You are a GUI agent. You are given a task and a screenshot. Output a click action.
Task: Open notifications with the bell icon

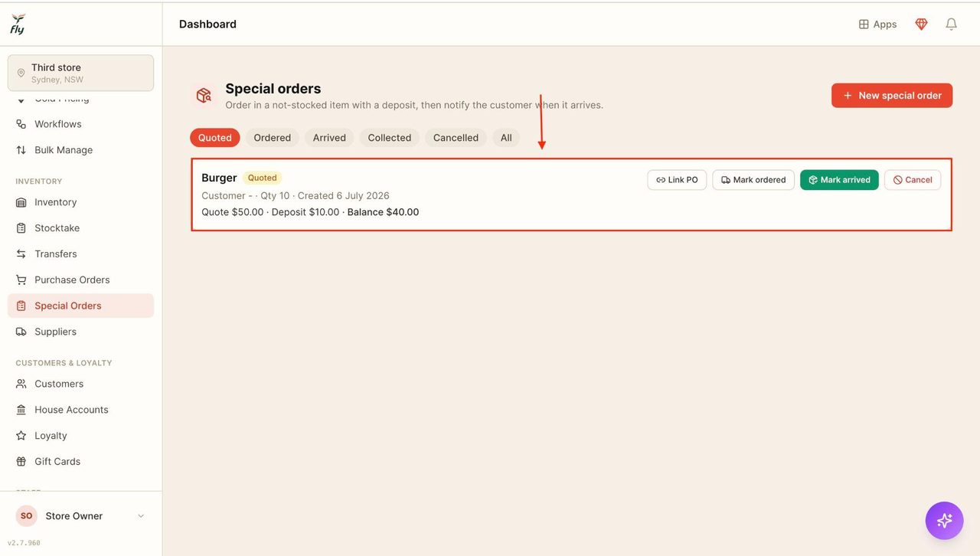(x=951, y=25)
